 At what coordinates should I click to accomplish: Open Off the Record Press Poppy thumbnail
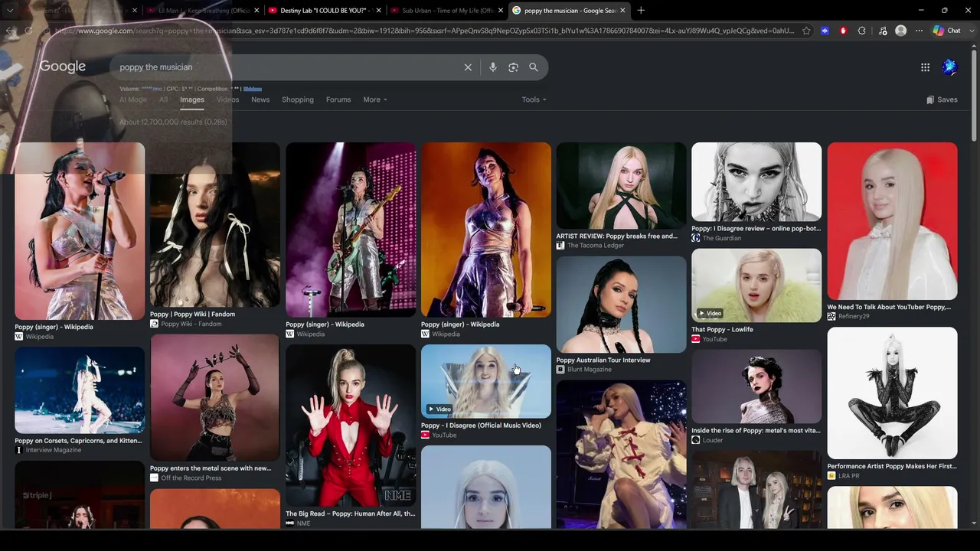tap(215, 397)
